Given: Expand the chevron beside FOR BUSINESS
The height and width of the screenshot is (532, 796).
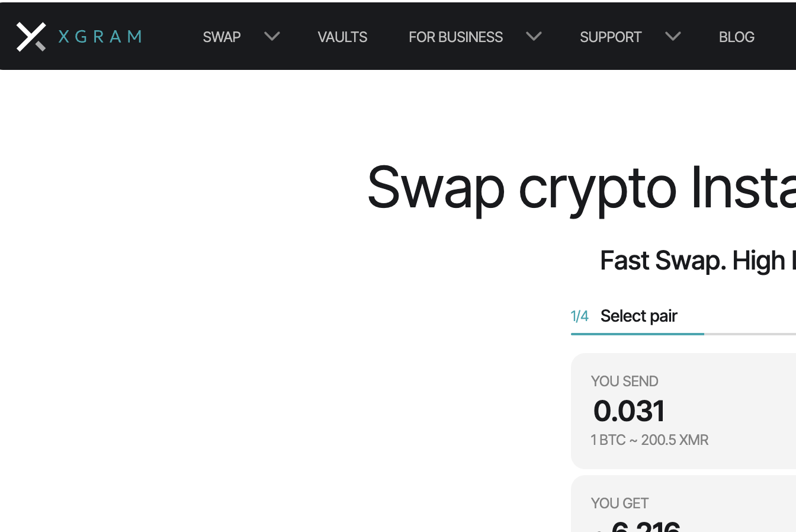Looking at the screenshot, I should coord(534,37).
